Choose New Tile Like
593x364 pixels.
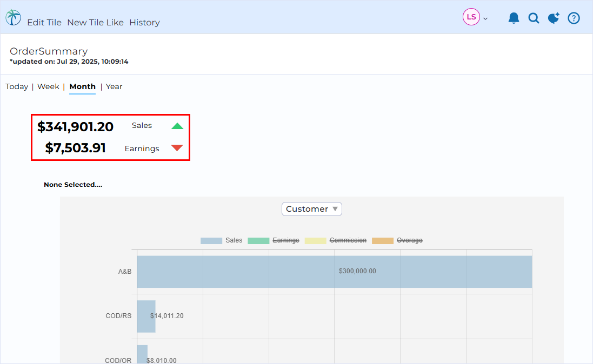click(95, 22)
